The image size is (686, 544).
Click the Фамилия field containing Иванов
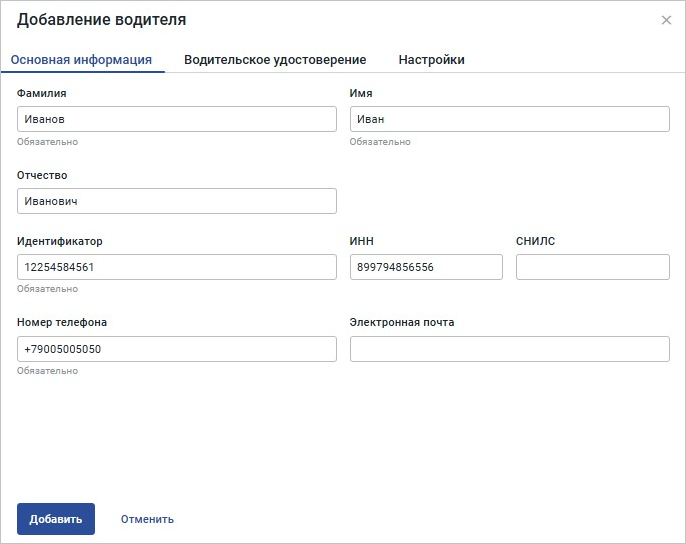point(176,119)
